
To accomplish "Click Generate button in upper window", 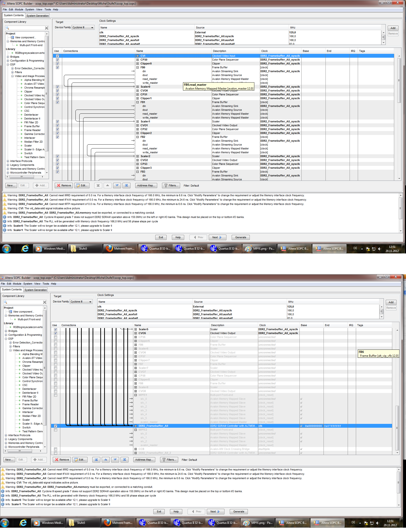I will pyautogui.click(x=241, y=238).
